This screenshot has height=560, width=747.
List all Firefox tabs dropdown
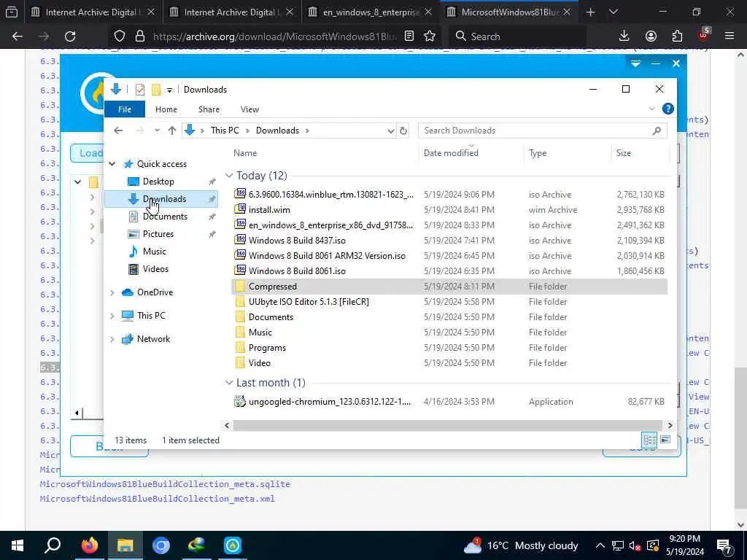coord(613,12)
